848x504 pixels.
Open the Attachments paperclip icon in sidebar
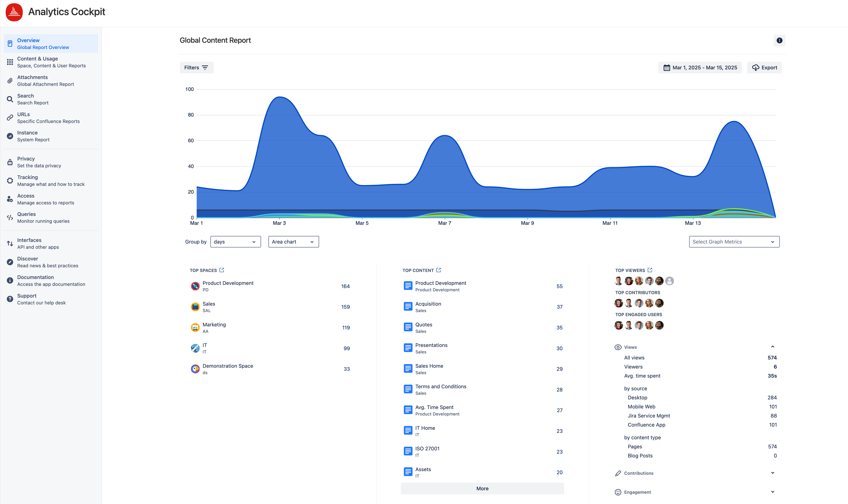[10, 80]
